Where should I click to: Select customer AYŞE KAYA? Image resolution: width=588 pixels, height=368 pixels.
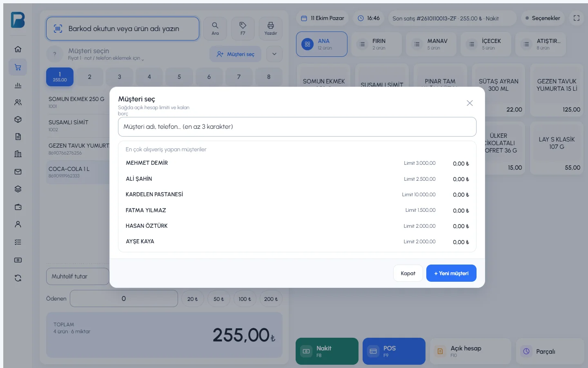click(297, 242)
